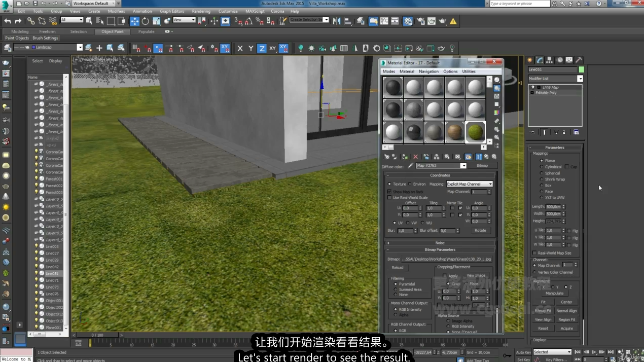Toggle Show Map on Back checkbox
This screenshot has width=644, height=362.
(389, 192)
